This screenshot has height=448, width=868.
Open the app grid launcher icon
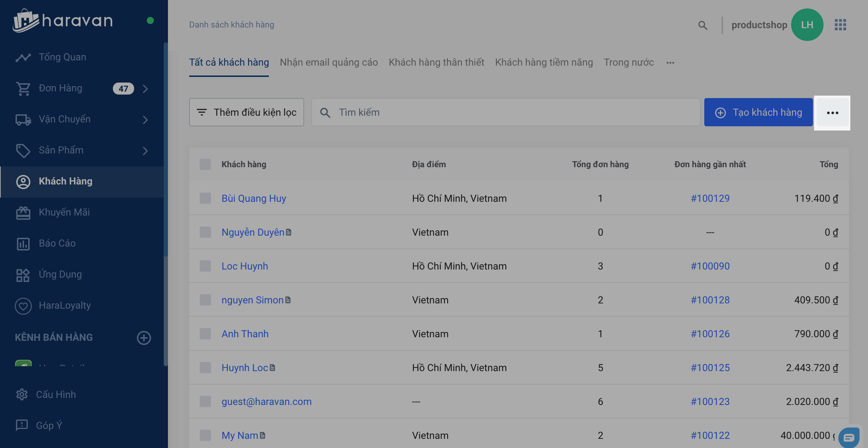coord(840,25)
